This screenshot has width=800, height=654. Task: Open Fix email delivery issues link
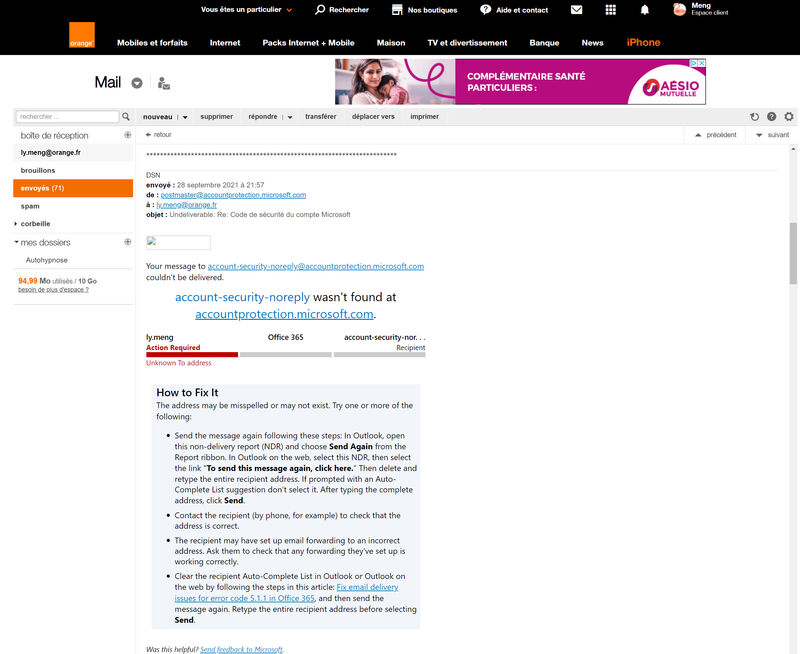click(x=286, y=593)
